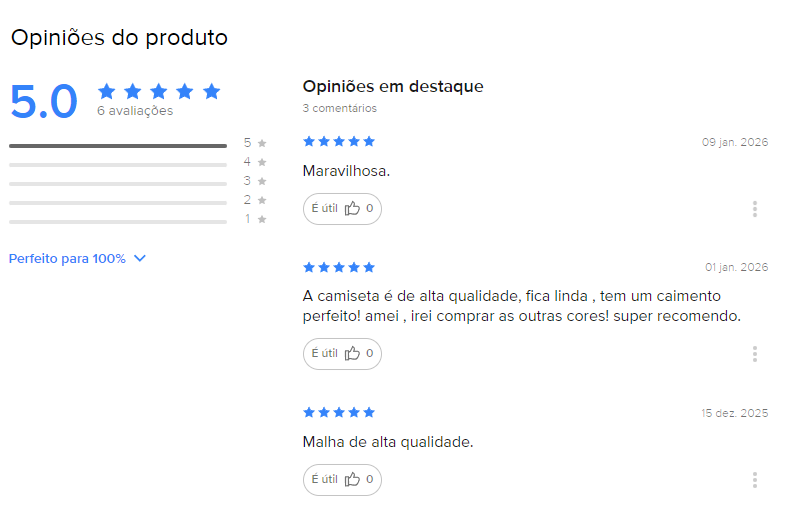Click '6 avaliações' rating count
785x517 pixels.
(x=135, y=111)
